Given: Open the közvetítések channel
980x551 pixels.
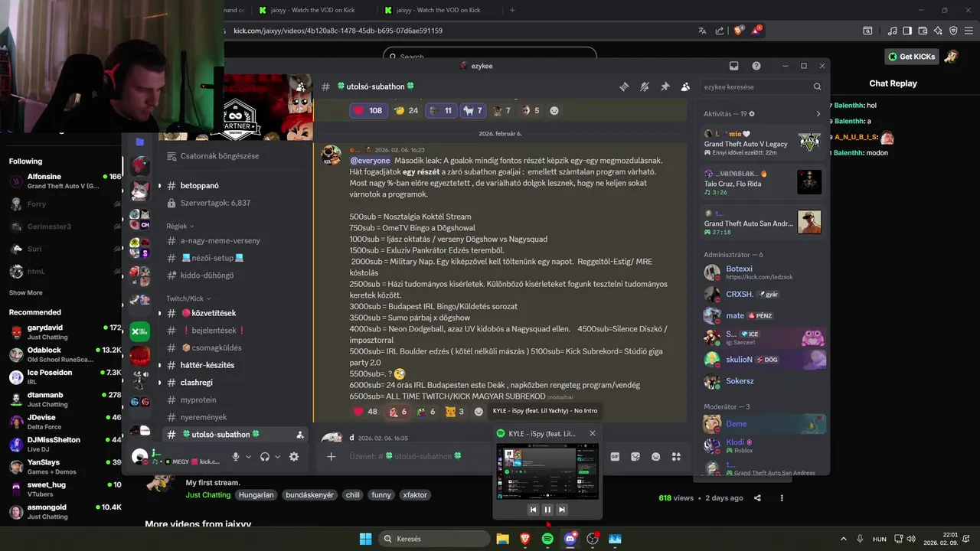Looking at the screenshot, I should coord(234,313).
